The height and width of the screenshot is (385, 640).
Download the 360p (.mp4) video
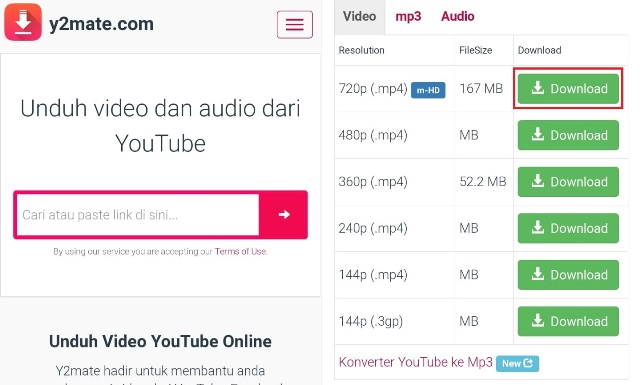[568, 182]
